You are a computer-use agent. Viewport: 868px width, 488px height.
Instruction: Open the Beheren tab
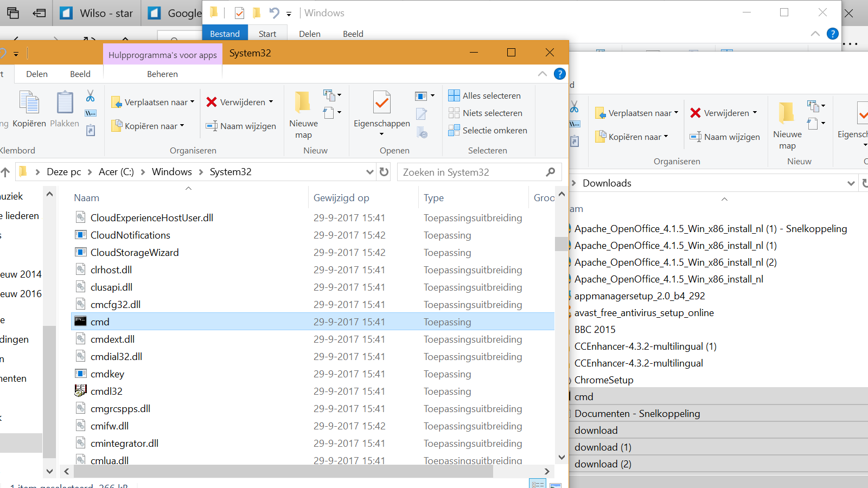(x=162, y=74)
